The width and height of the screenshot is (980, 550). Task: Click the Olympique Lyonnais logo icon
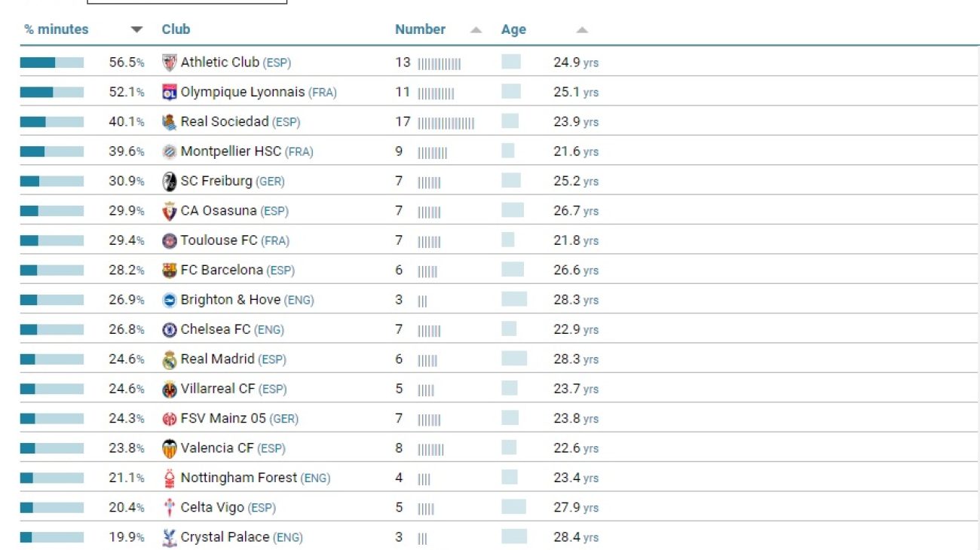170,93
